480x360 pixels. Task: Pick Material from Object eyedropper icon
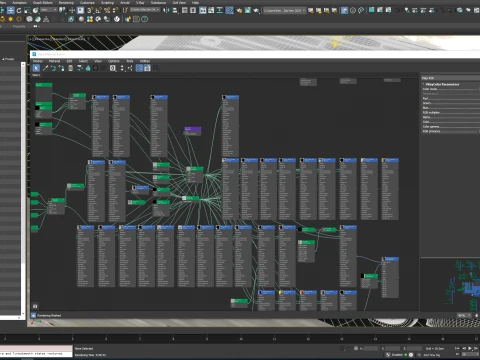[x=46, y=68]
